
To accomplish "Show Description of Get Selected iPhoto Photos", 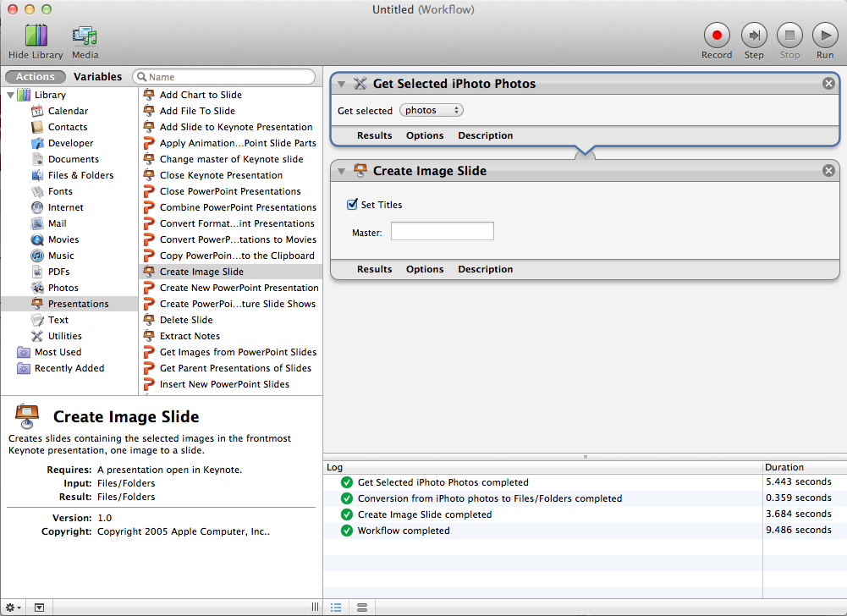I will [485, 135].
